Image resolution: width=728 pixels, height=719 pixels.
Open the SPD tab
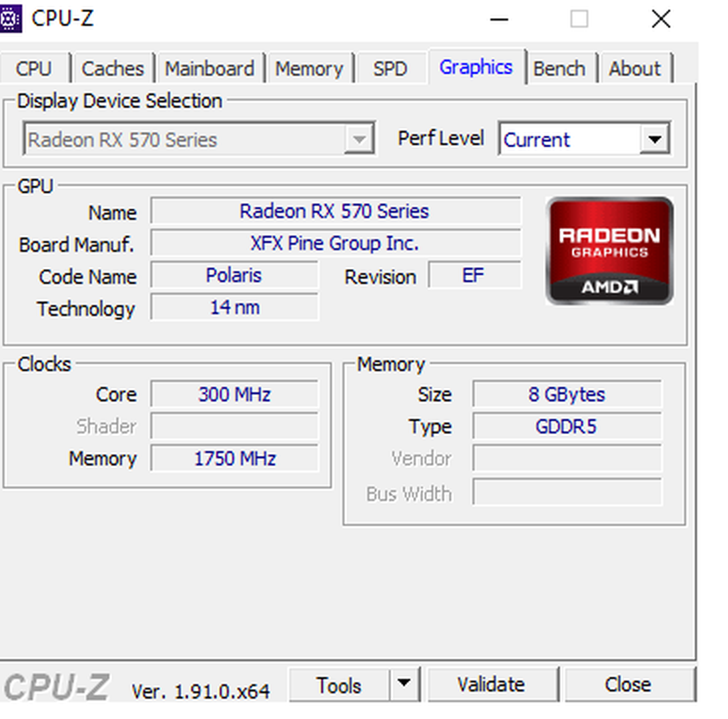(390, 69)
